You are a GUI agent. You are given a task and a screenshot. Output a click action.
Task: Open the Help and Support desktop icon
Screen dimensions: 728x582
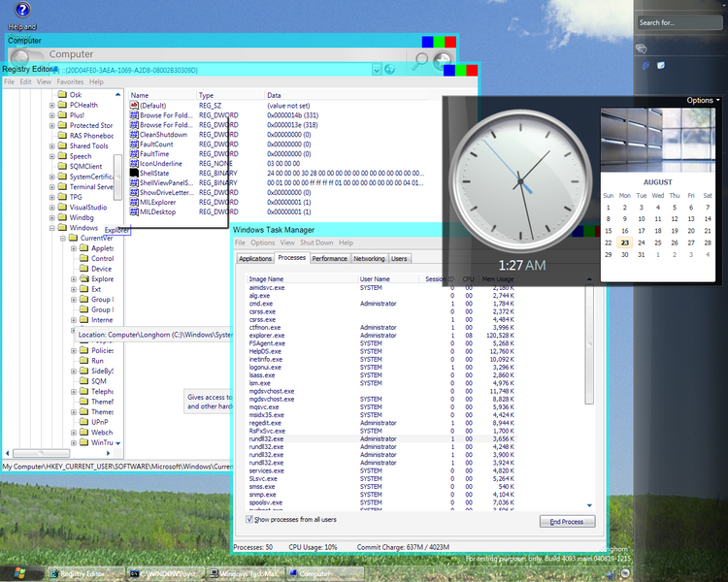21,11
